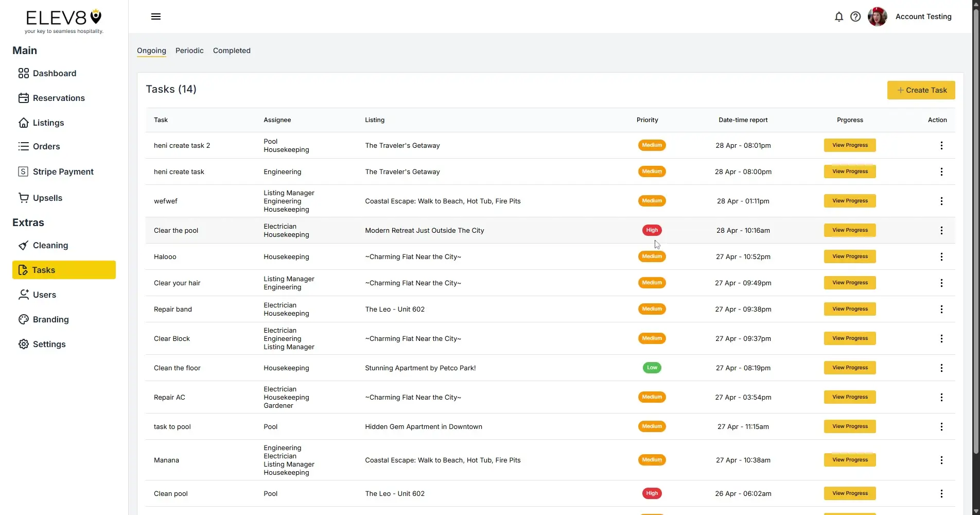This screenshot has height=515, width=980.
Task: Open Stripe Payment section
Action: 63,171
